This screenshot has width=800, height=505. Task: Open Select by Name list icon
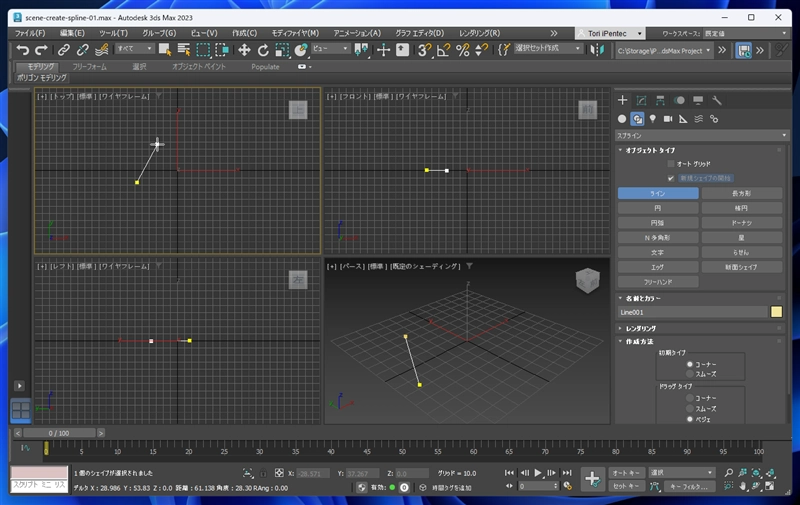click(x=183, y=49)
